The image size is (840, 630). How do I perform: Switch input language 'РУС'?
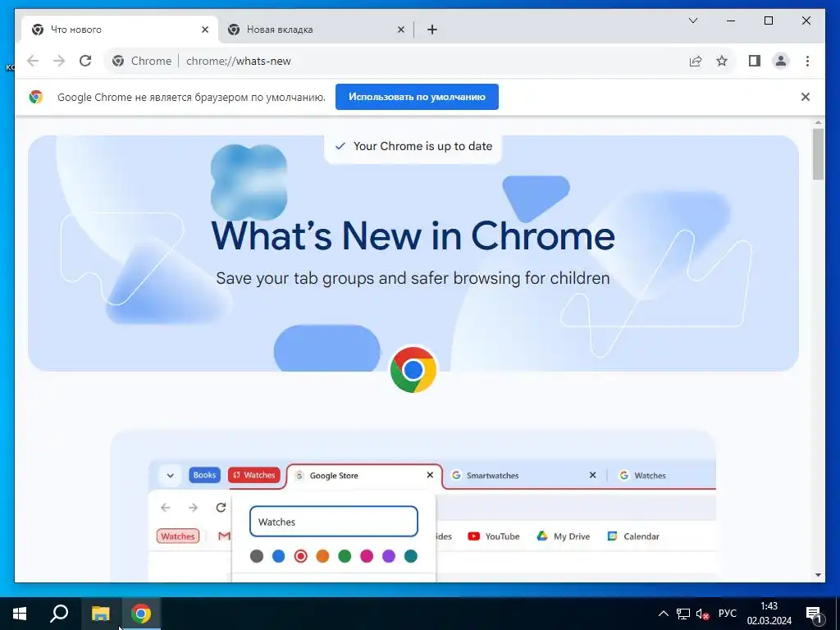727,614
